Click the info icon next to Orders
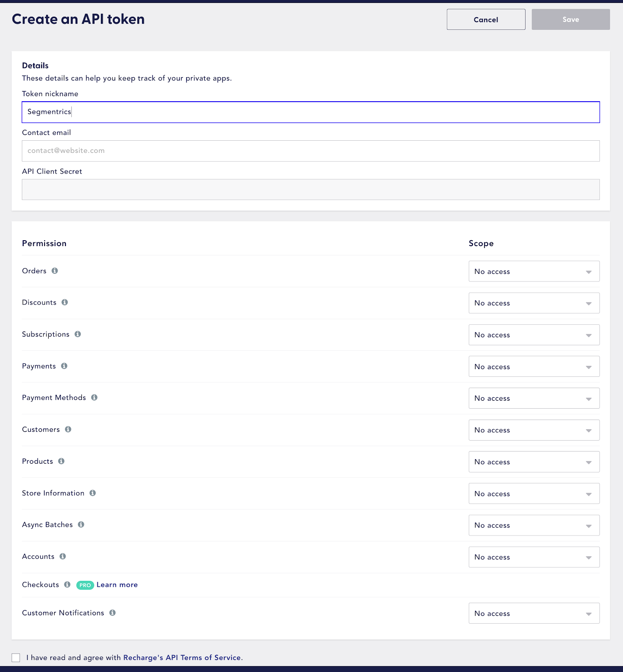 tap(55, 271)
